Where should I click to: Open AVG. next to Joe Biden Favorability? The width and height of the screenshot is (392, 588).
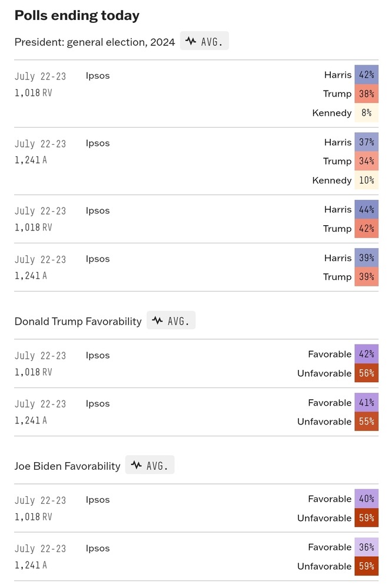pyautogui.click(x=150, y=465)
